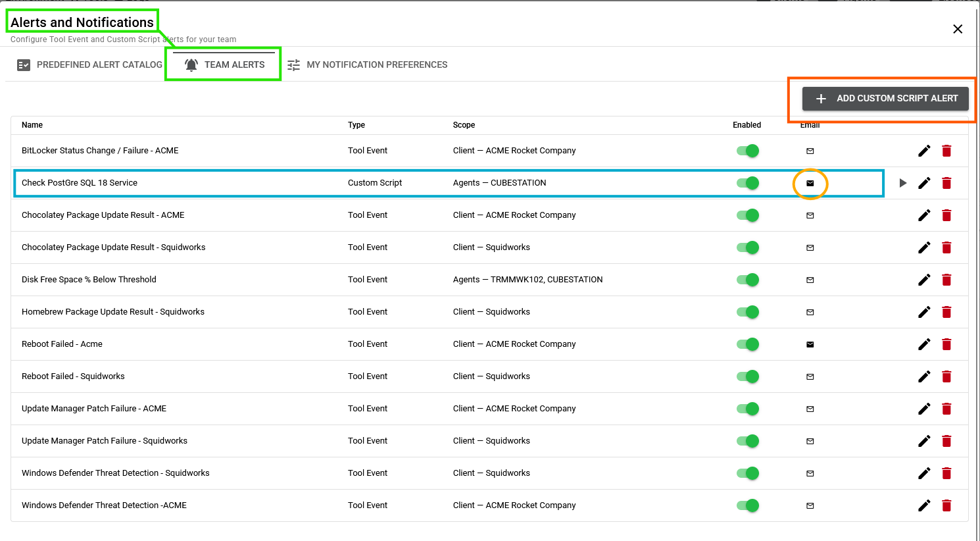Image resolution: width=980 pixels, height=541 pixels.
Task: Delete Update Manager Patch Failure - Squidworks alert
Action: pos(946,441)
